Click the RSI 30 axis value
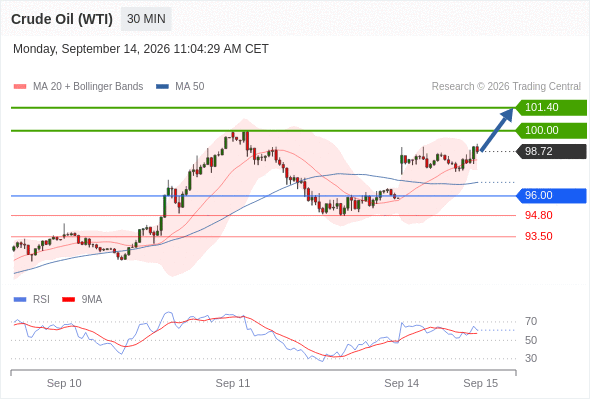The width and height of the screenshot is (590, 400). pos(531,358)
